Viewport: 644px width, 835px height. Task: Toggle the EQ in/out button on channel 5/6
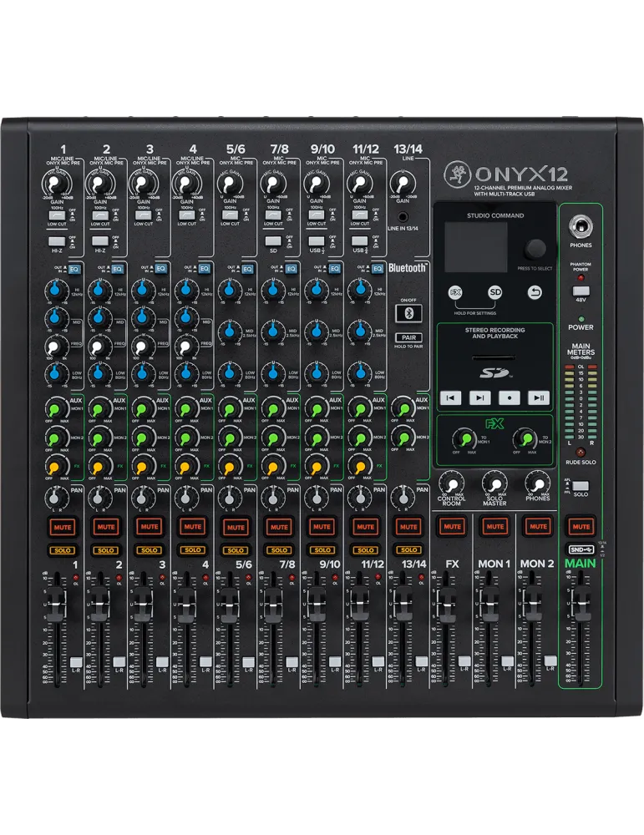coord(247,269)
